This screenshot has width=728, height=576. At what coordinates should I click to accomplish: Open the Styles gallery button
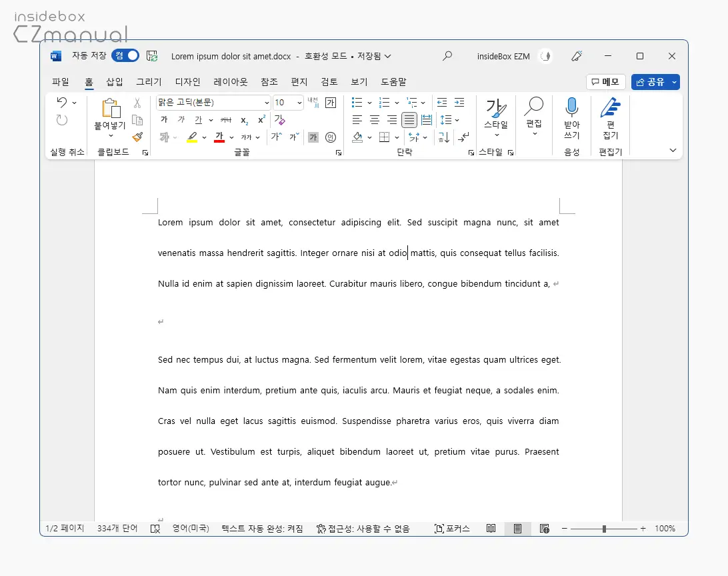click(x=496, y=117)
